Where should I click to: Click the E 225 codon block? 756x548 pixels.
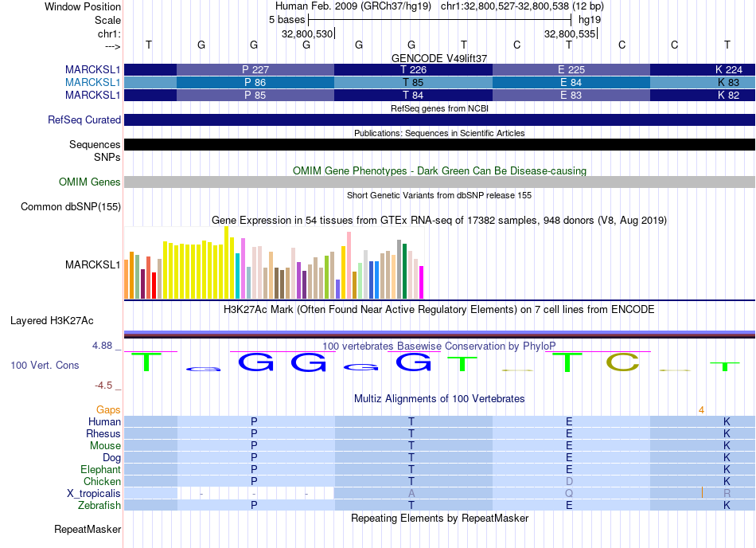[571, 69]
